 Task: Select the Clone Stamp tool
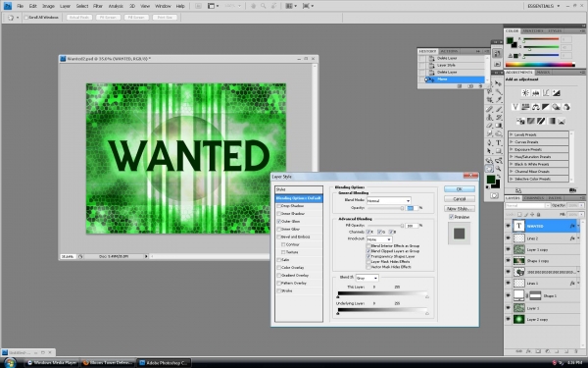pos(490,117)
